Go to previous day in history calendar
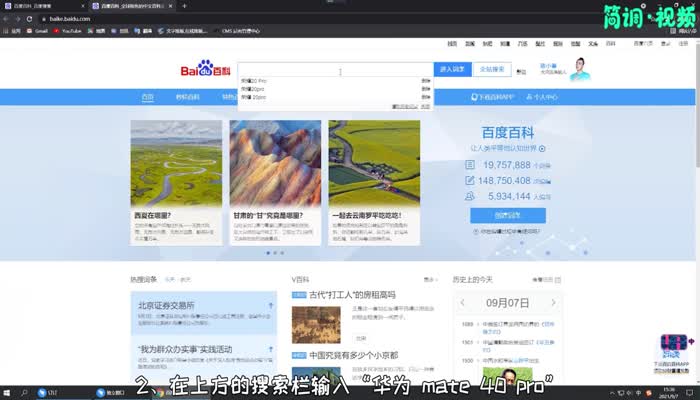Screen dimensions: 700x400 (462, 304)
